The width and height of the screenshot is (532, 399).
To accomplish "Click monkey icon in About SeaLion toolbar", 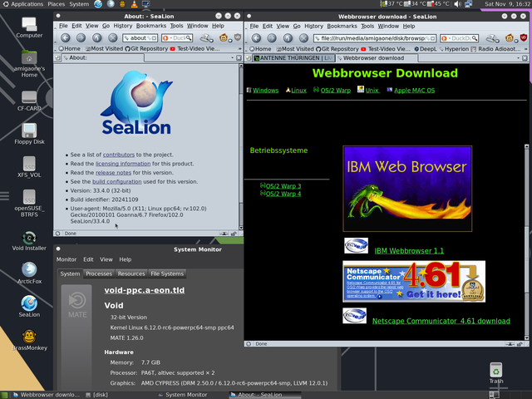I will [224, 38].
